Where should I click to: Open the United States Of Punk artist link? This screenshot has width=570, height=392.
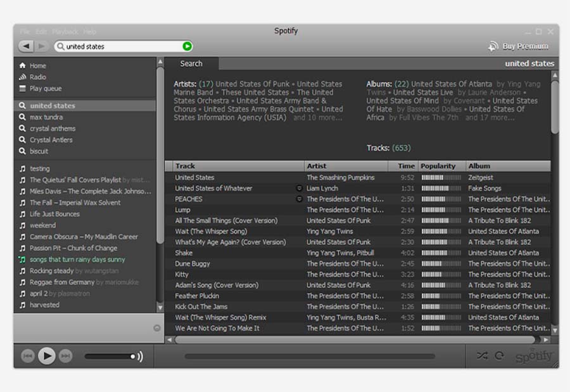pyautogui.click(x=252, y=84)
